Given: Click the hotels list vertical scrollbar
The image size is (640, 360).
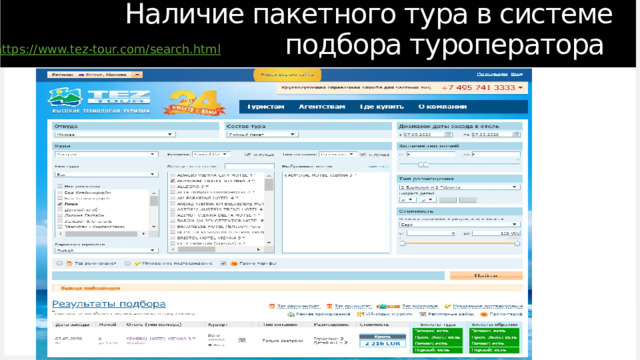Looking at the screenshot, I should [x=269, y=209].
